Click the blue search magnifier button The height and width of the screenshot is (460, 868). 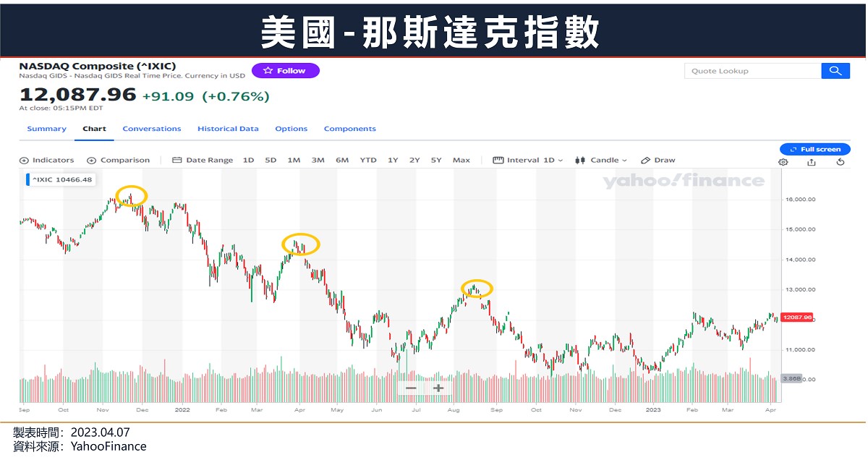835,71
